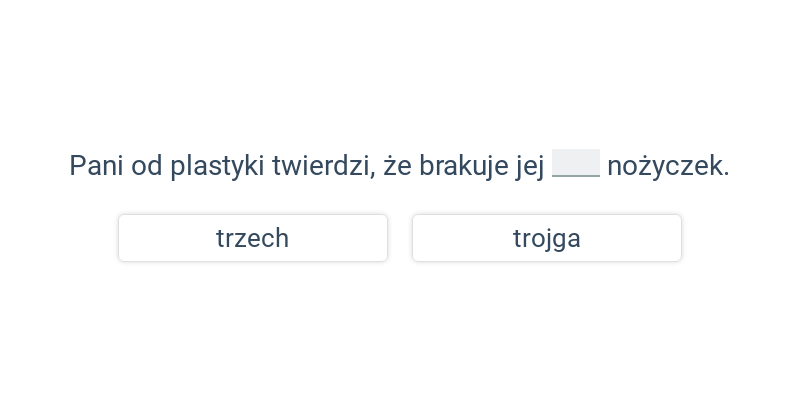Click the word "Pani" in the sentence
The width and height of the screenshot is (800, 400).
[x=96, y=166]
